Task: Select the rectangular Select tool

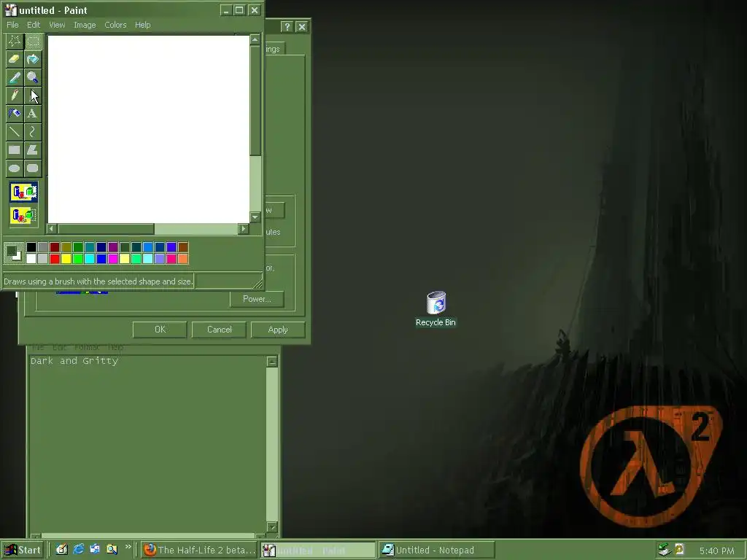Action: tap(33, 42)
